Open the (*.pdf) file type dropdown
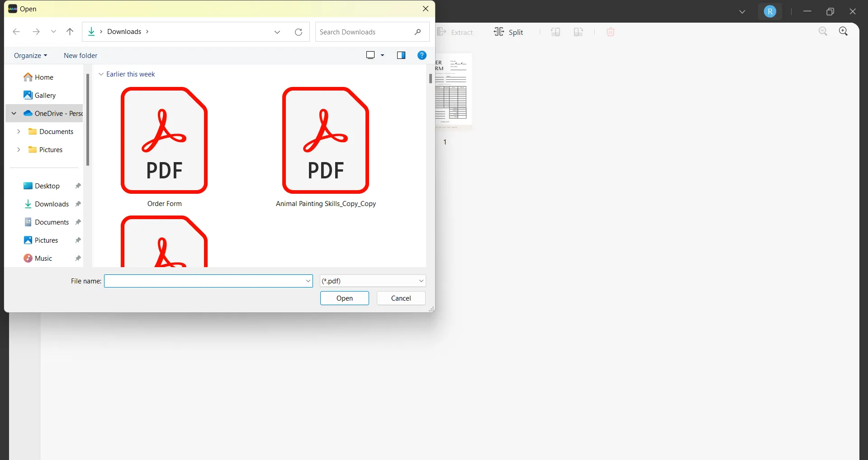Screen dimensions: 868x460 [373, 281]
